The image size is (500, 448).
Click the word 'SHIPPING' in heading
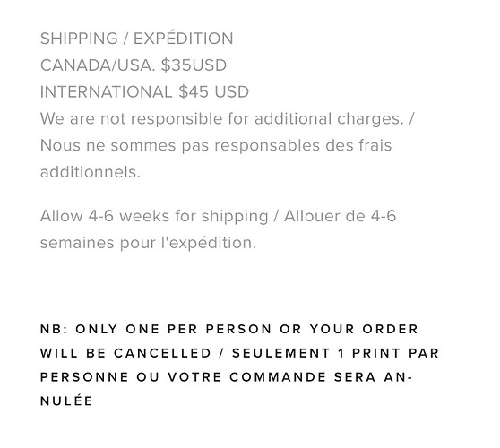click(79, 39)
